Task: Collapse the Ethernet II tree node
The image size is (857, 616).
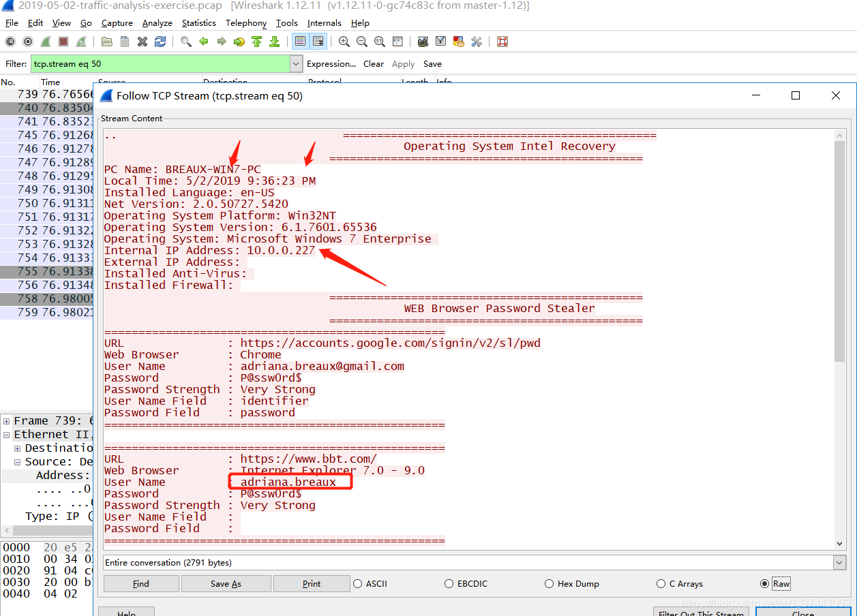Action: pyautogui.click(x=6, y=435)
